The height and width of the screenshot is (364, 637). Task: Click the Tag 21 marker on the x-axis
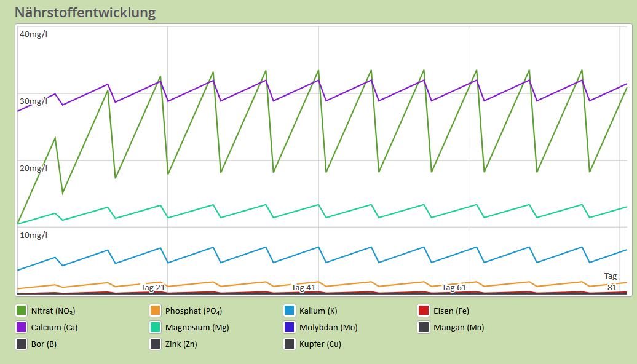(153, 288)
